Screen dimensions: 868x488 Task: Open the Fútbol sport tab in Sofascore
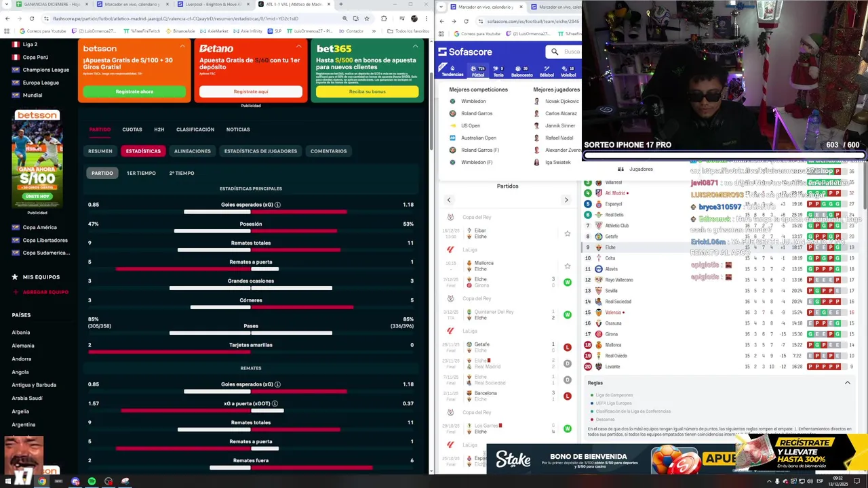[478, 70]
